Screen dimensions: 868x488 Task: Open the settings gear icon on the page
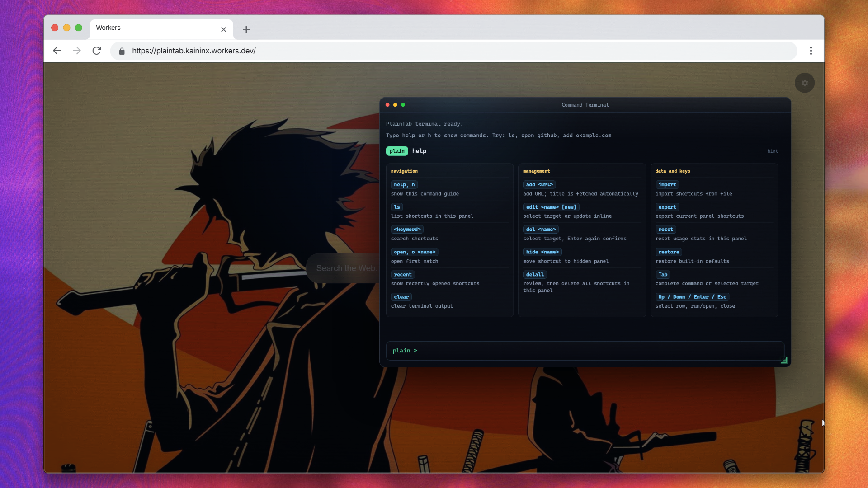point(805,83)
